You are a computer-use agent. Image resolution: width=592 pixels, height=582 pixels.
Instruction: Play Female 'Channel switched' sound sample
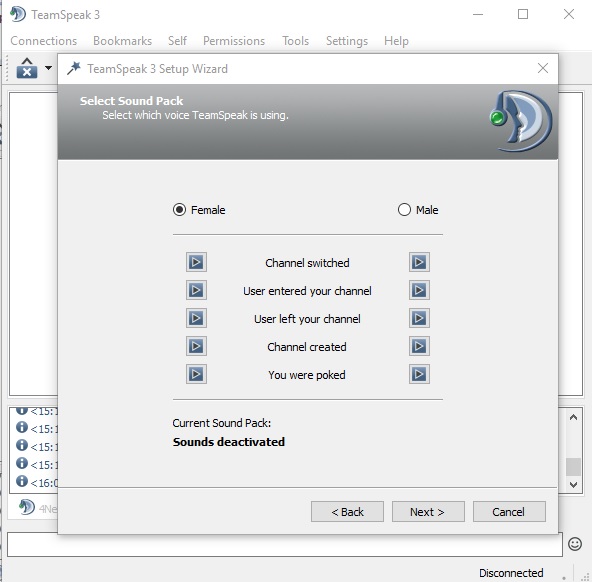pos(196,262)
